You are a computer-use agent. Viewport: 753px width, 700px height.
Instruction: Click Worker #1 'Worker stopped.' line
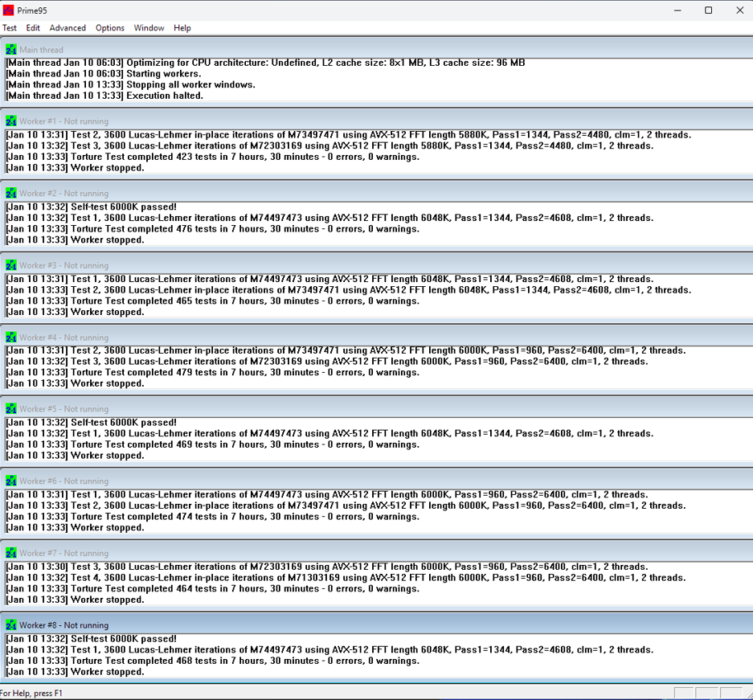(75, 167)
